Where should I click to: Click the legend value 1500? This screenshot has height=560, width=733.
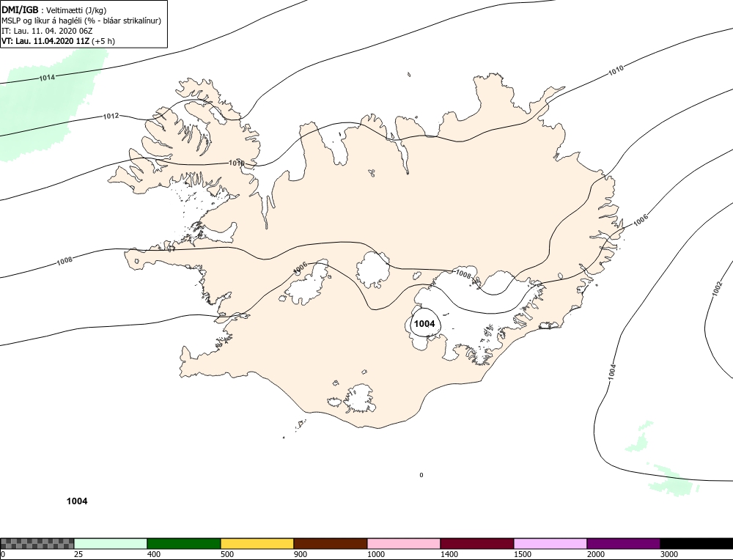pyautogui.click(x=523, y=554)
